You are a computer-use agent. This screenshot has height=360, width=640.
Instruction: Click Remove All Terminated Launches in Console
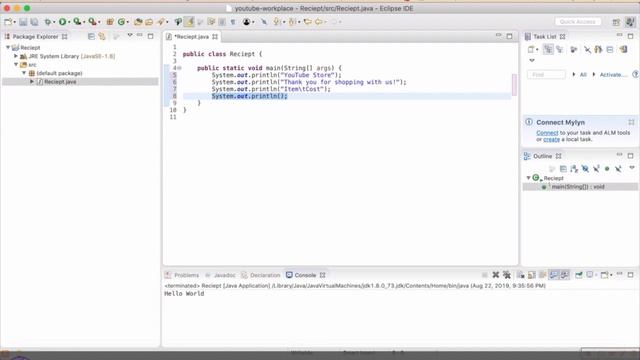(507, 275)
